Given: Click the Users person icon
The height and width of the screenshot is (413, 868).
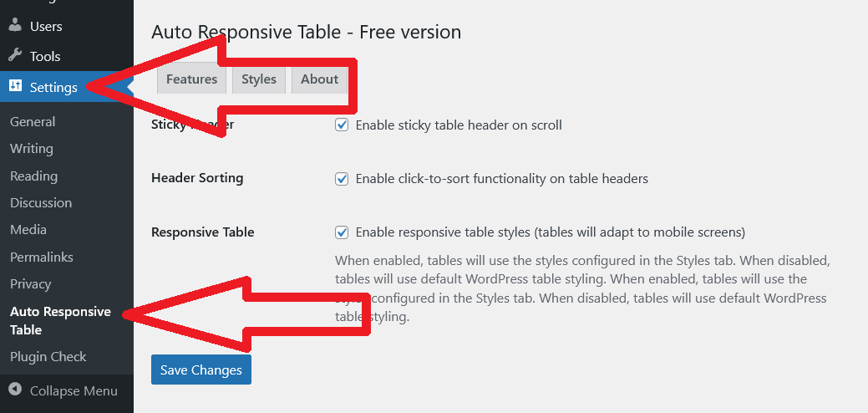Looking at the screenshot, I should click(x=16, y=26).
